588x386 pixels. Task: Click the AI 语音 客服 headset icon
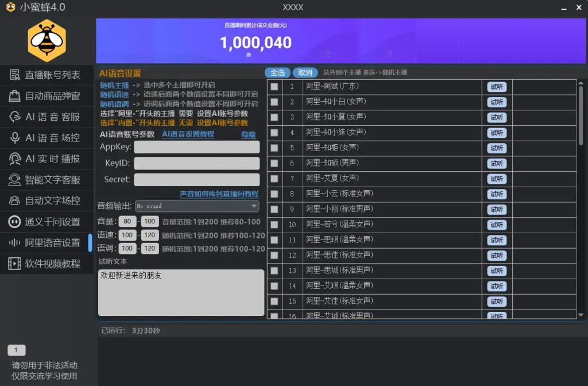click(x=14, y=117)
